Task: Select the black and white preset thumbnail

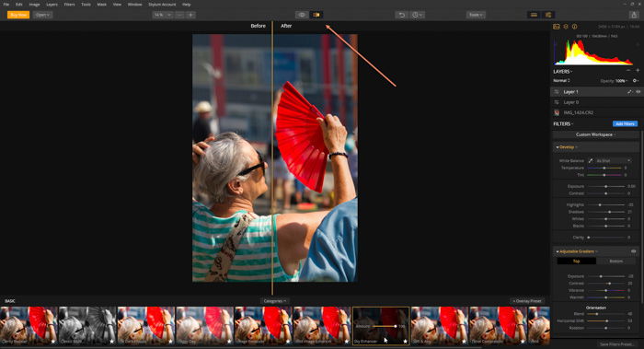Action: (87, 326)
